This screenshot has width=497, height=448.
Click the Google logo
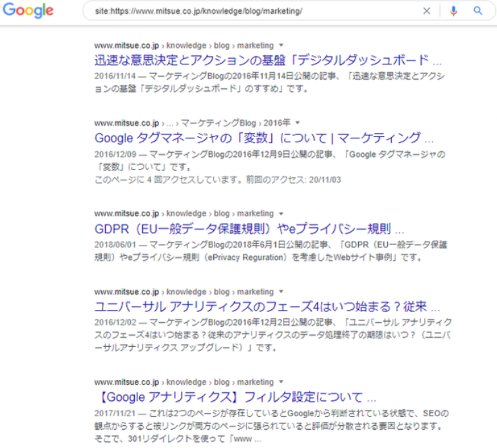(x=28, y=10)
